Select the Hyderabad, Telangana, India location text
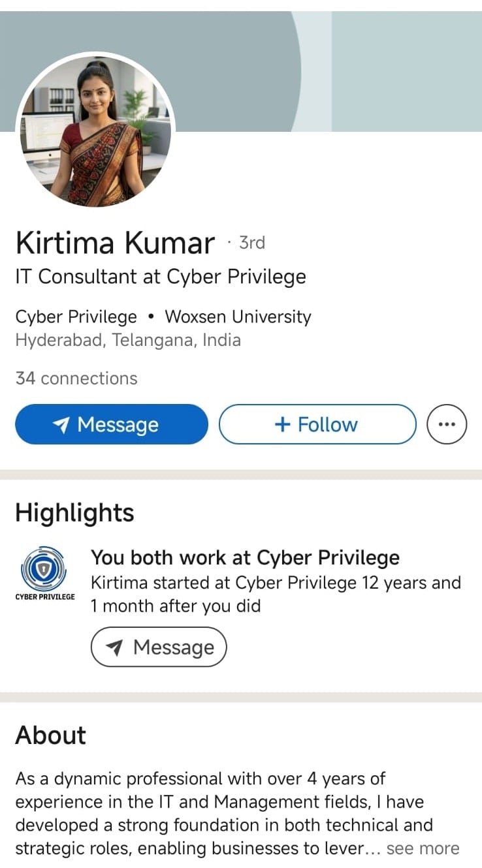 pos(128,340)
